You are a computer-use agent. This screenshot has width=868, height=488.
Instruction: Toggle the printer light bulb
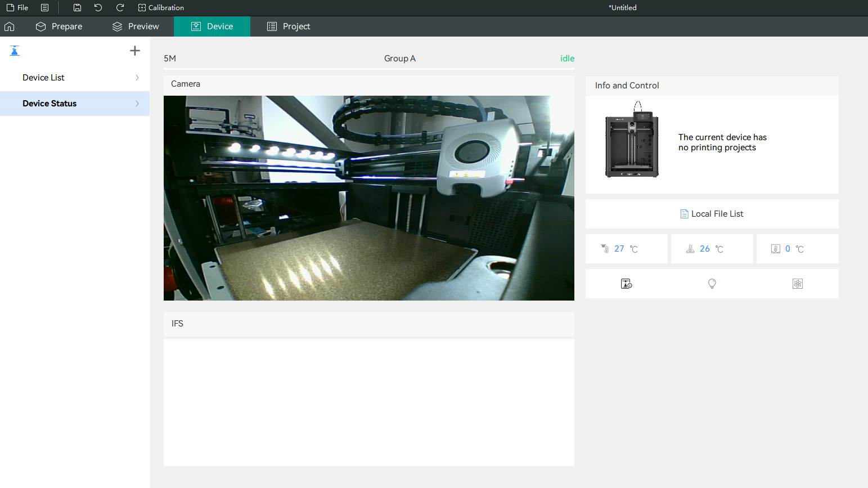[712, 284]
